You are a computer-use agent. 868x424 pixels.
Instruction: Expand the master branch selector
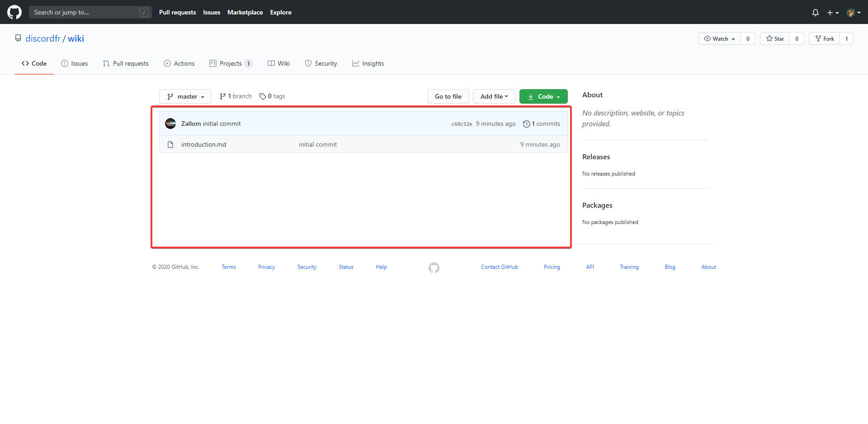pos(185,96)
